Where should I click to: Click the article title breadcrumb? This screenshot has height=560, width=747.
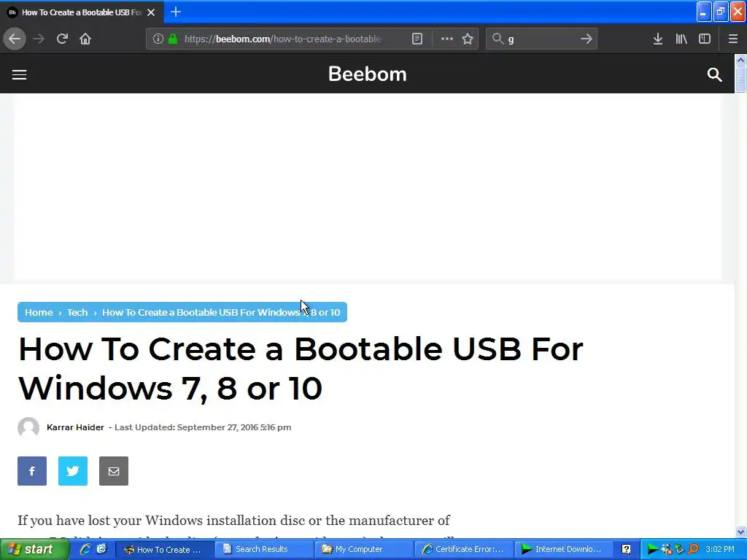(221, 312)
